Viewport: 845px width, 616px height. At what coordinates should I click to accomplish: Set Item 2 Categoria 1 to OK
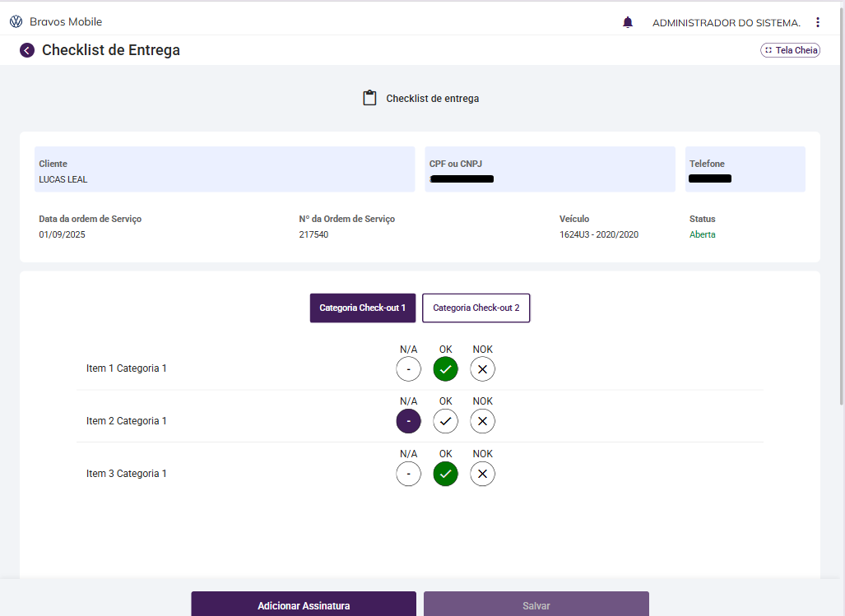click(x=445, y=421)
